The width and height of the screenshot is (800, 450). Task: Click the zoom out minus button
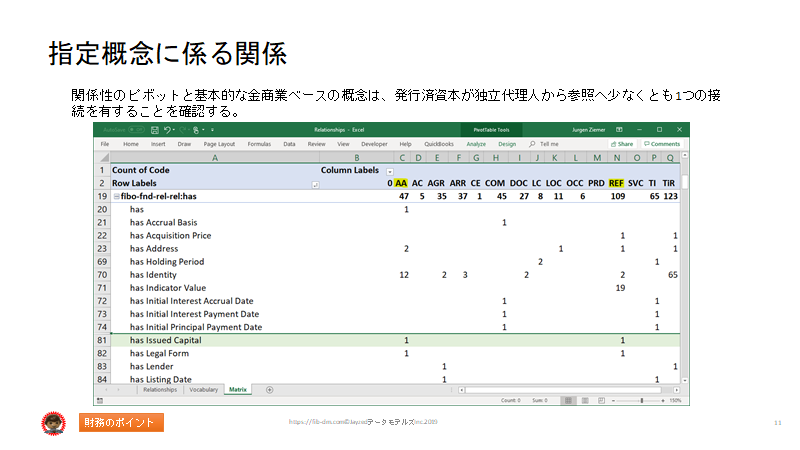coord(613,401)
